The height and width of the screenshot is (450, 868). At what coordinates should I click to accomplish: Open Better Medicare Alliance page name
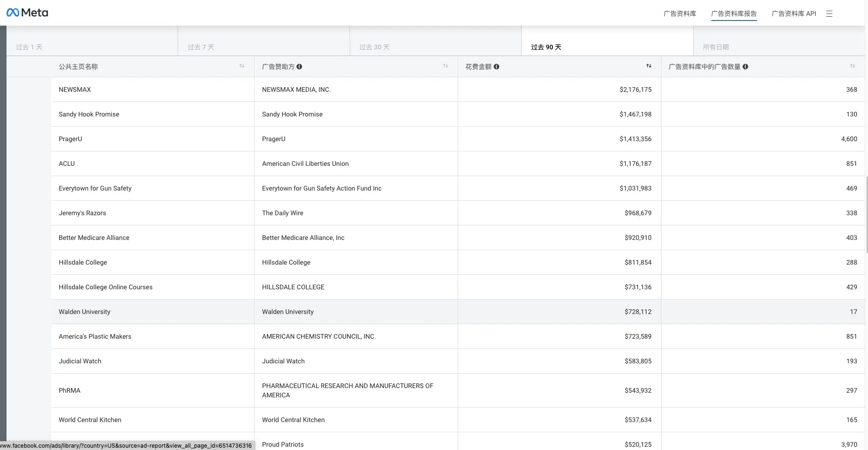94,238
